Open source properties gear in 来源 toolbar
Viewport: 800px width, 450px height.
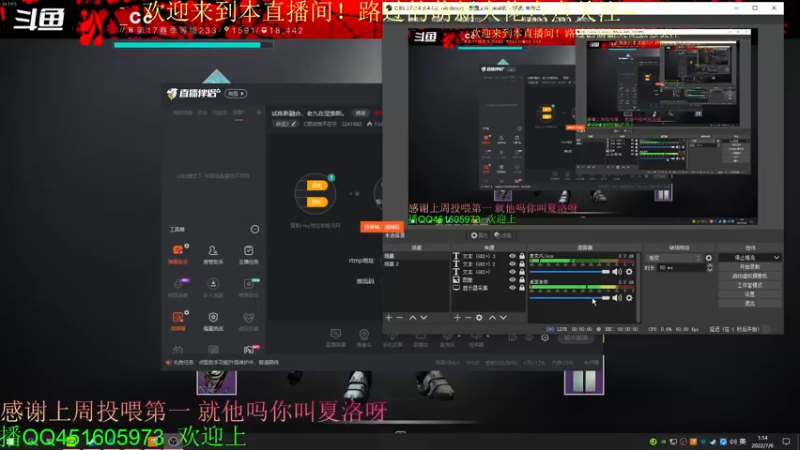pos(479,317)
